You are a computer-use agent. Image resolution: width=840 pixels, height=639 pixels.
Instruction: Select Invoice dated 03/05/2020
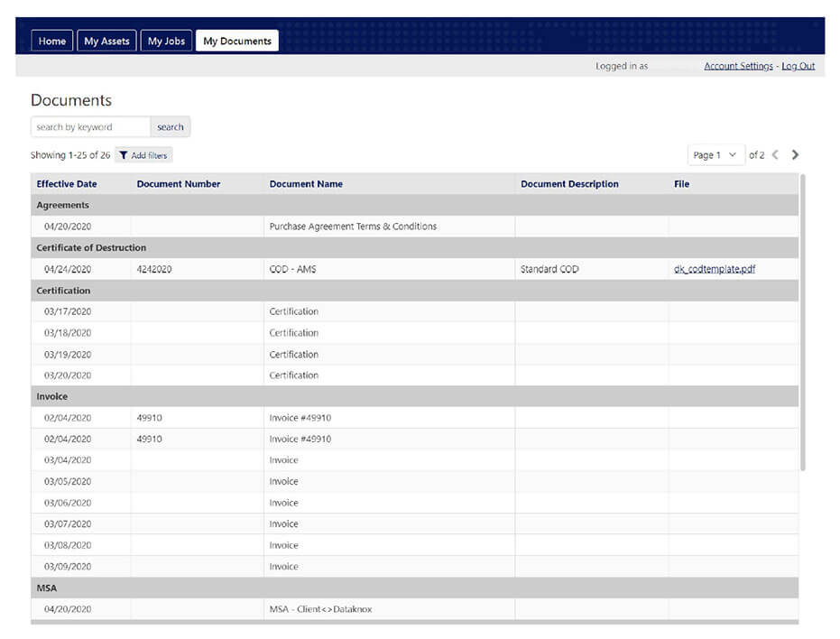click(x=415, y=481)
